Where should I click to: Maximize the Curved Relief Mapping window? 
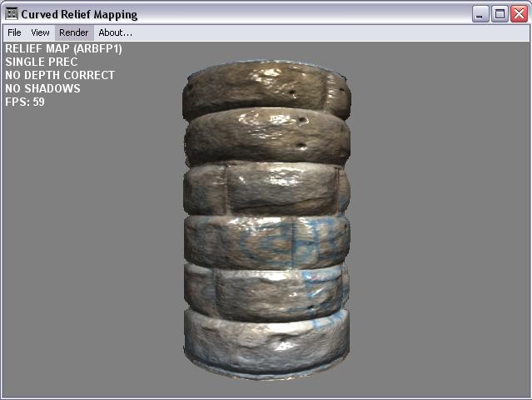(x=500, y=14)
